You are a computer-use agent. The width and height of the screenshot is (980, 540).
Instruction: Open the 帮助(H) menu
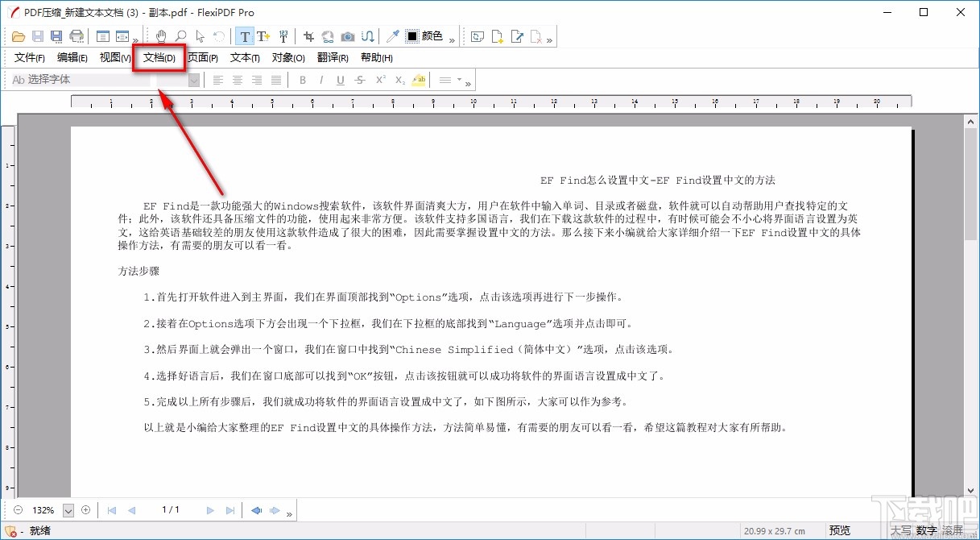click(377, 57)
